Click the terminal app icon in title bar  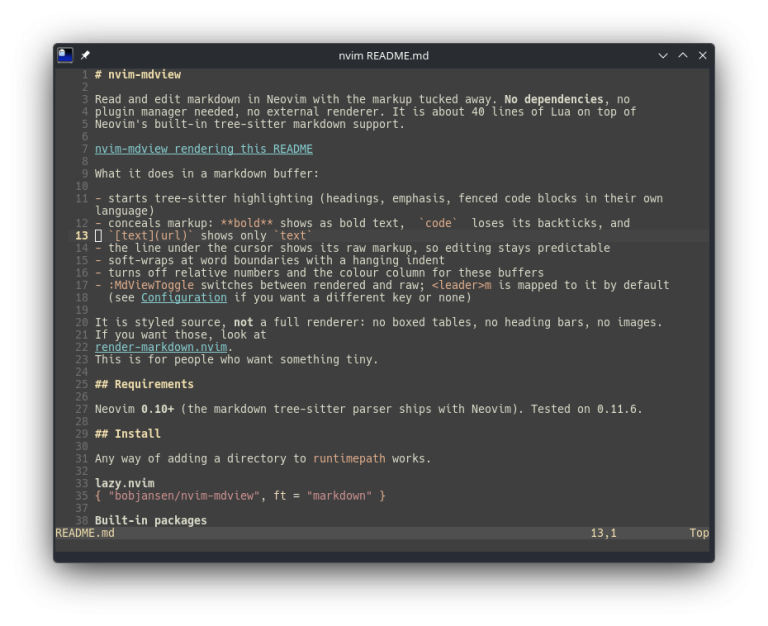pyautogui.click(x=65, y=55)
